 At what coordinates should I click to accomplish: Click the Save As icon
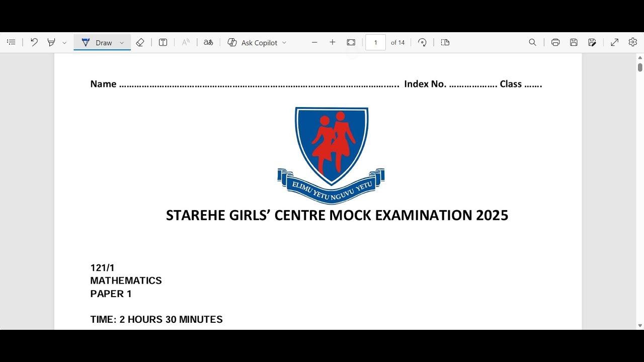pyautogui.click(x=592, y=43)
